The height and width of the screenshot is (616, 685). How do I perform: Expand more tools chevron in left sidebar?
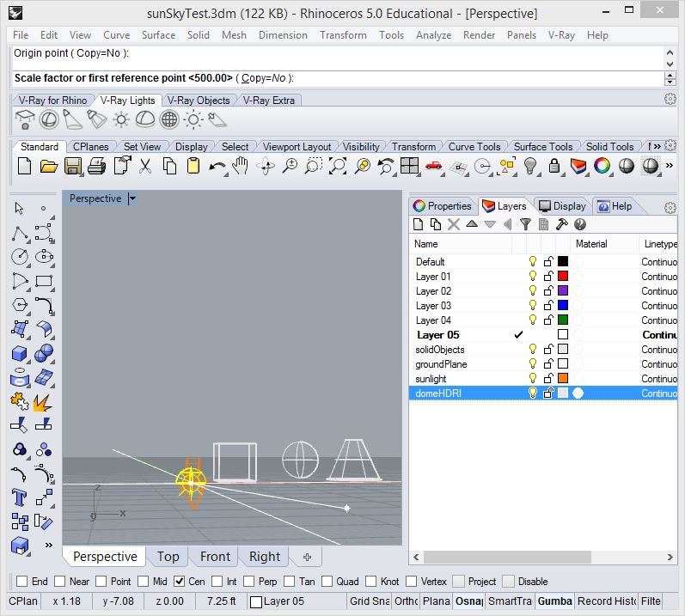coord(48,545)
